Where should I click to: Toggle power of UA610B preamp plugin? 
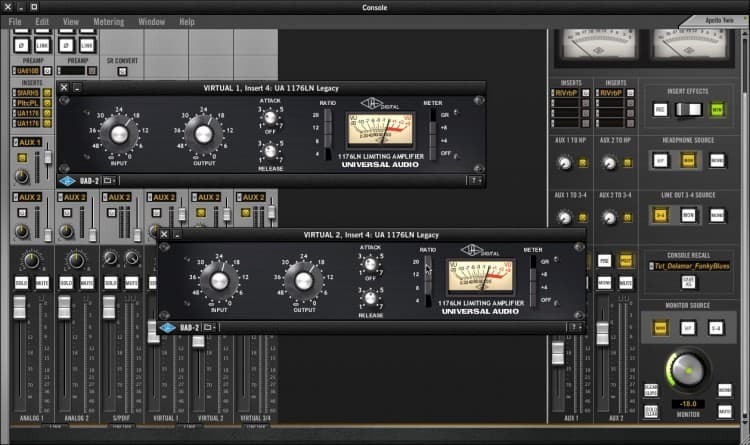point(47,71)
